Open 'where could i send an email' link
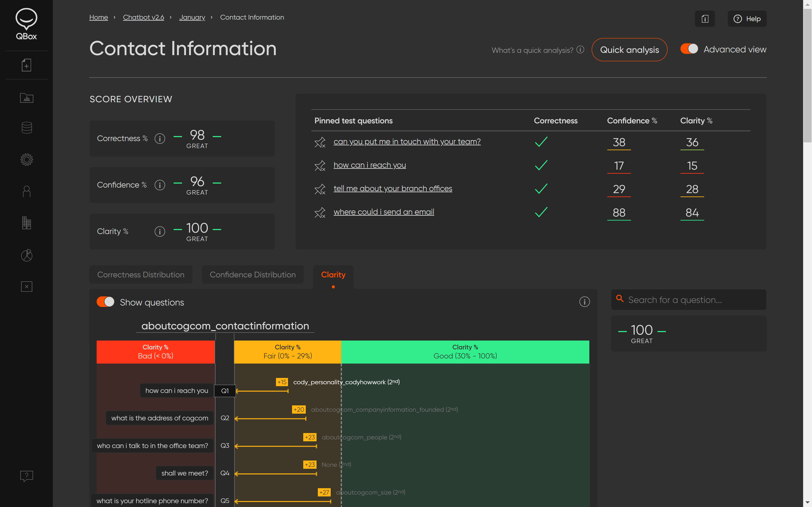 (384, 212)
